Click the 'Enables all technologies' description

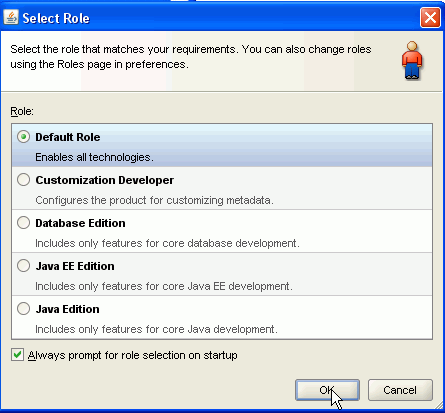94,157
